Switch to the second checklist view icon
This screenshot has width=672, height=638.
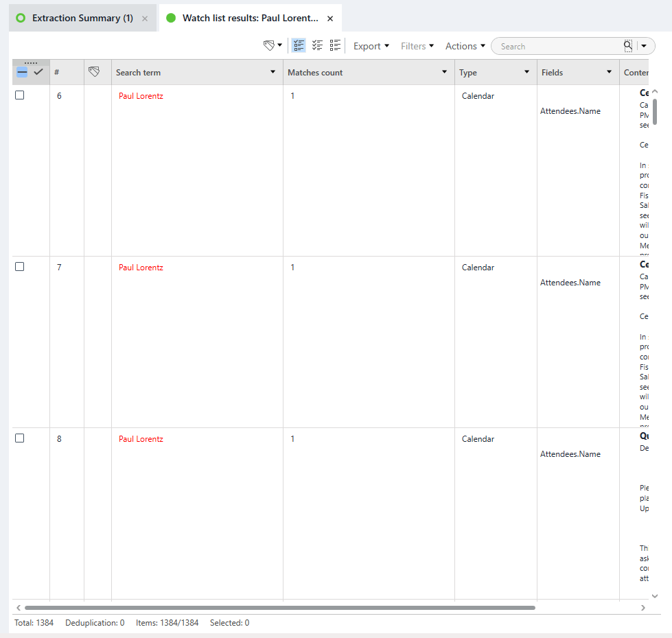[317, 46]
